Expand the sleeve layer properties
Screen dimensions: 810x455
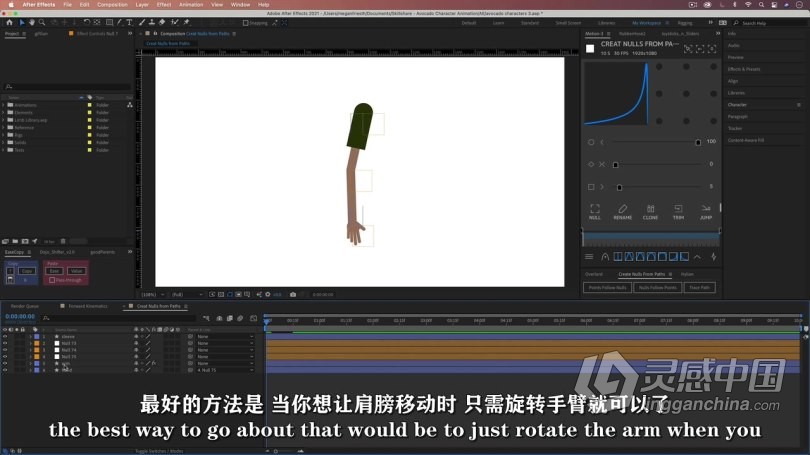pos(30,336)
